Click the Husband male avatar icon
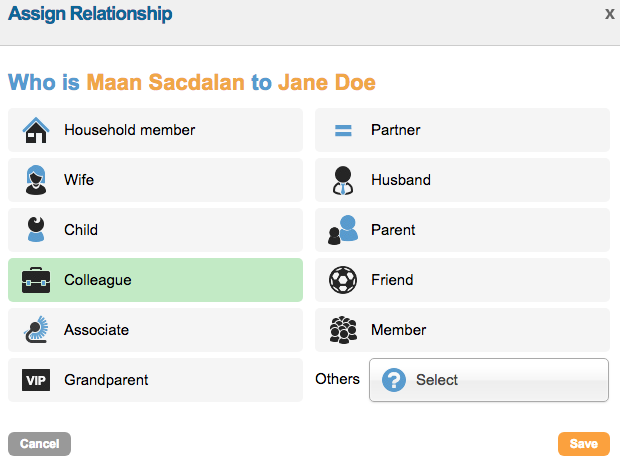Screen dimensions: 620x466 click(343, 180)
